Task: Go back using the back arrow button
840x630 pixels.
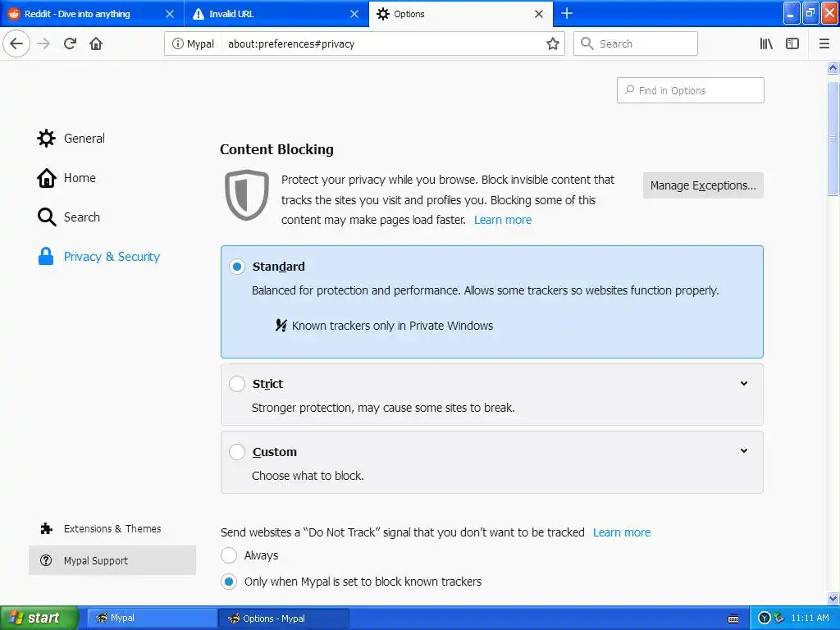Action: pyautogui.click(x=16, y=43)
